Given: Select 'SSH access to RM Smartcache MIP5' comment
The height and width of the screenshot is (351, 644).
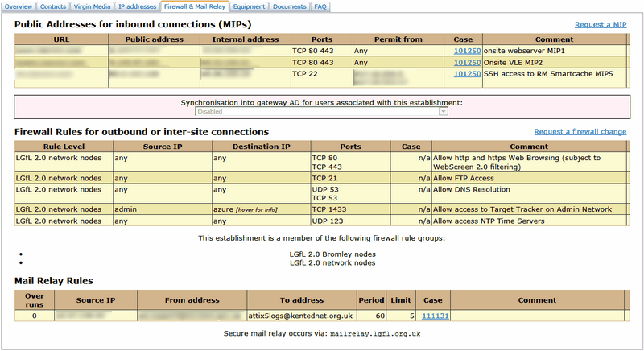Looking at the screenshot, I should (x=548, y=74).
